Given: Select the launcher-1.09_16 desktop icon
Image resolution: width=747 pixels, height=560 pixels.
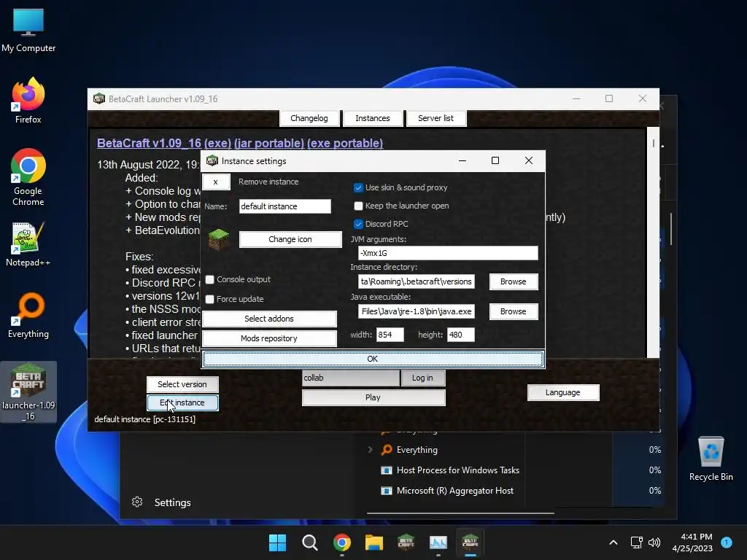Looking at the screenshot, I should point(28,392).
